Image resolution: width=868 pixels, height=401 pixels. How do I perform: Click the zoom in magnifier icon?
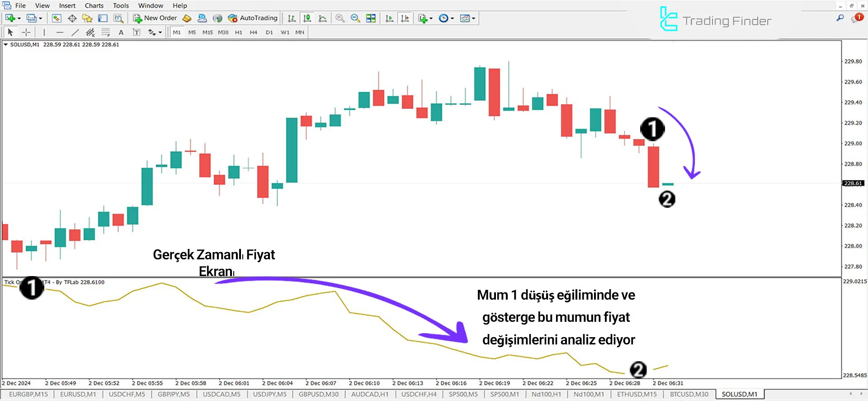[340, 18]
